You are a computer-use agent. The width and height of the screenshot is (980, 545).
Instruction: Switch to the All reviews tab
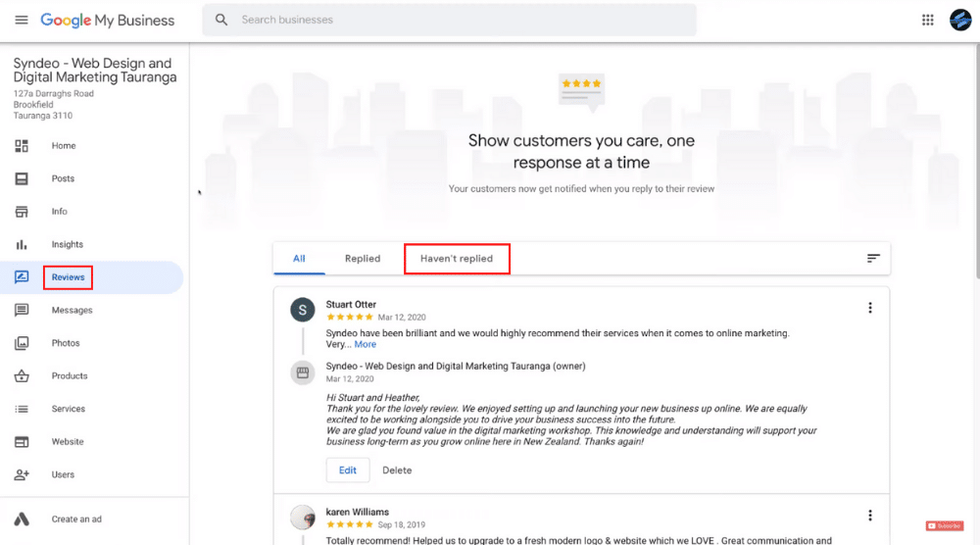299,258
